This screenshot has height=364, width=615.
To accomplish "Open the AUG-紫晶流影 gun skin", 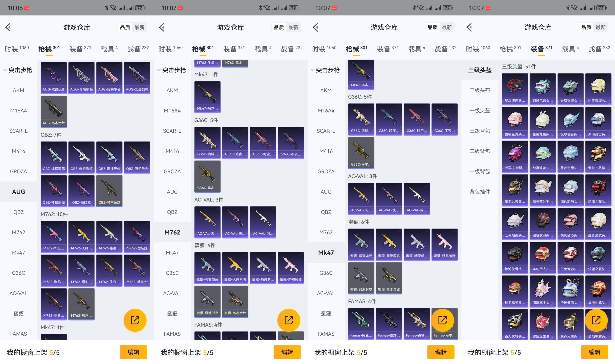I will 53,78.
